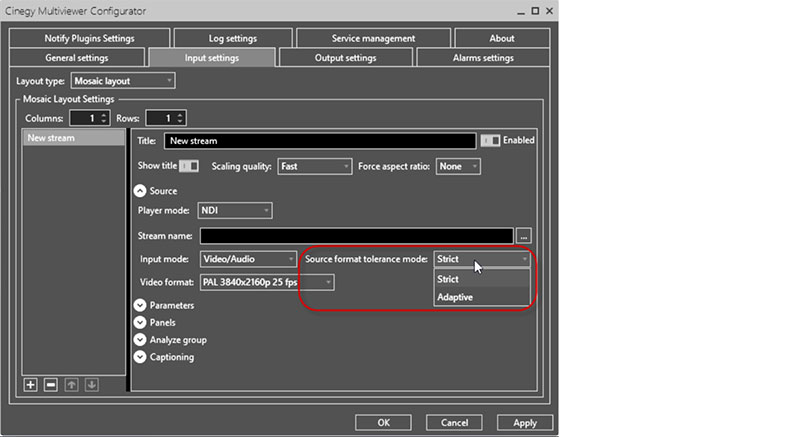800x437 pixels.
Task: Decrease the Rows value
Action: [180, 121]
